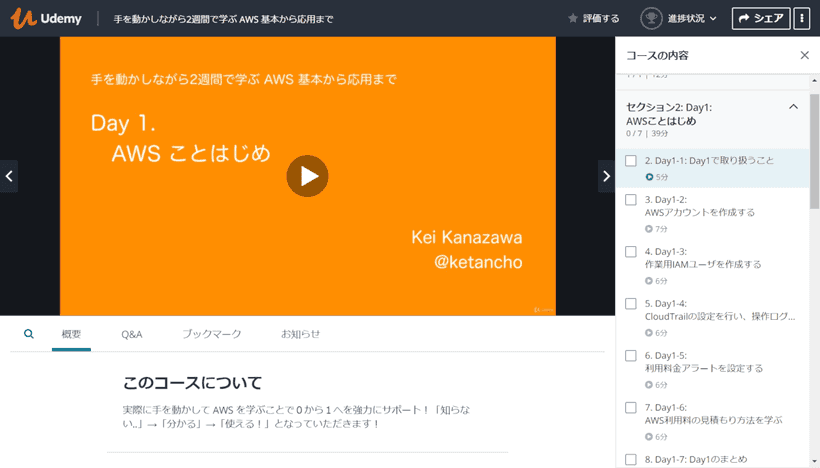
Task: Click the course content panel scrollbar thumb
Action: [814, 152]
